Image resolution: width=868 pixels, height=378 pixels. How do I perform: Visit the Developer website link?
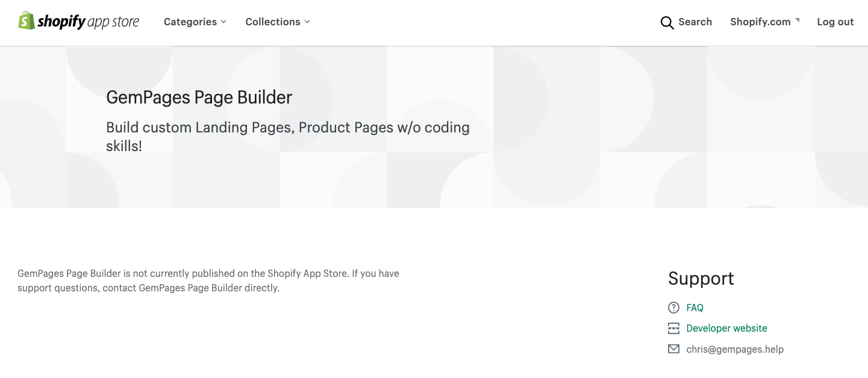click(x=726, y=328)
